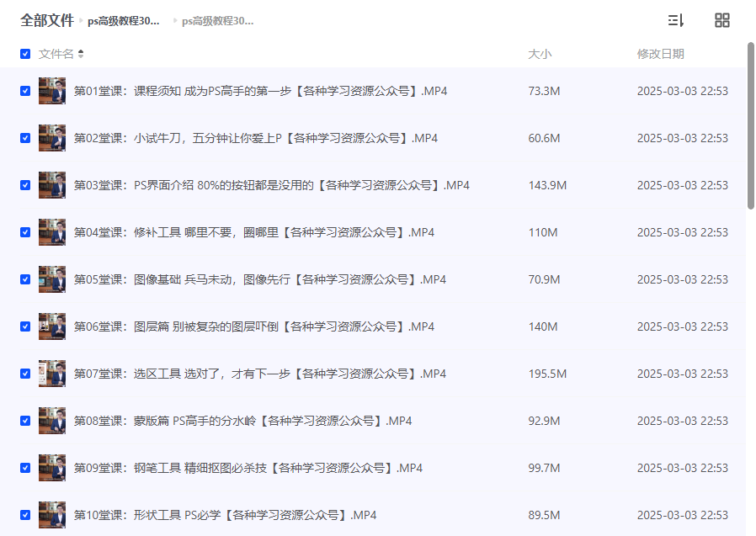
Task: Select the 195.5M size value
Action: (x=547, y=374)
